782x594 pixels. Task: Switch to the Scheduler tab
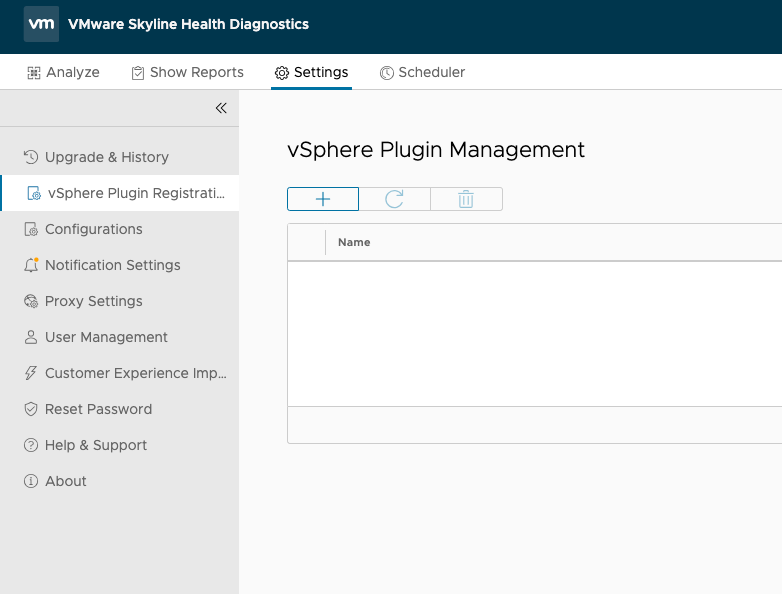(422, 72)
